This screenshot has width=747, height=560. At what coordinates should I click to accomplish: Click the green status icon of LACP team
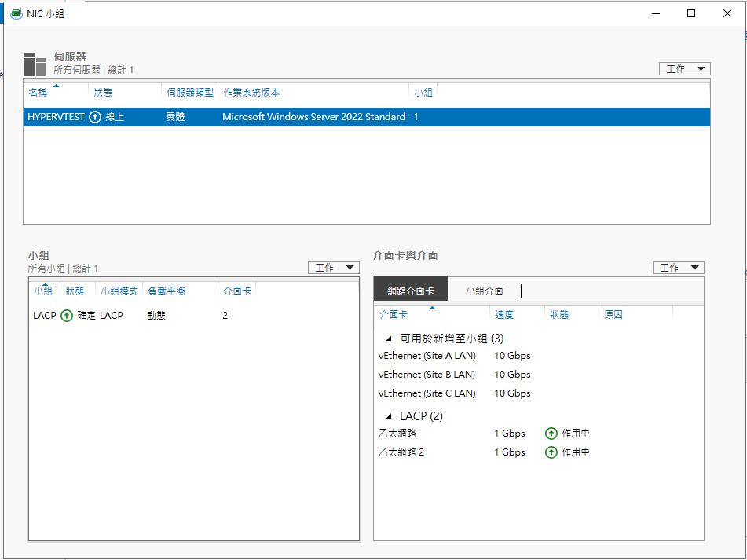(67, 315)
